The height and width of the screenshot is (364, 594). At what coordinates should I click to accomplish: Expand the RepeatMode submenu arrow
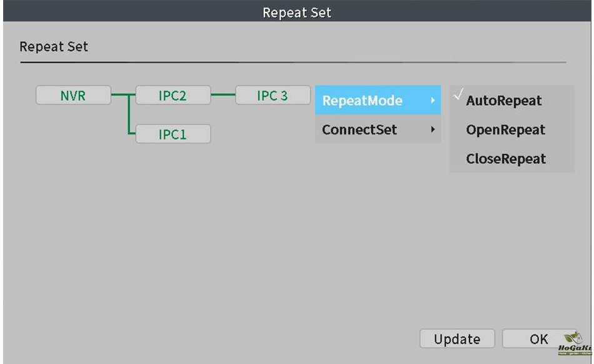pyautogui.click(x=432, y=101)
